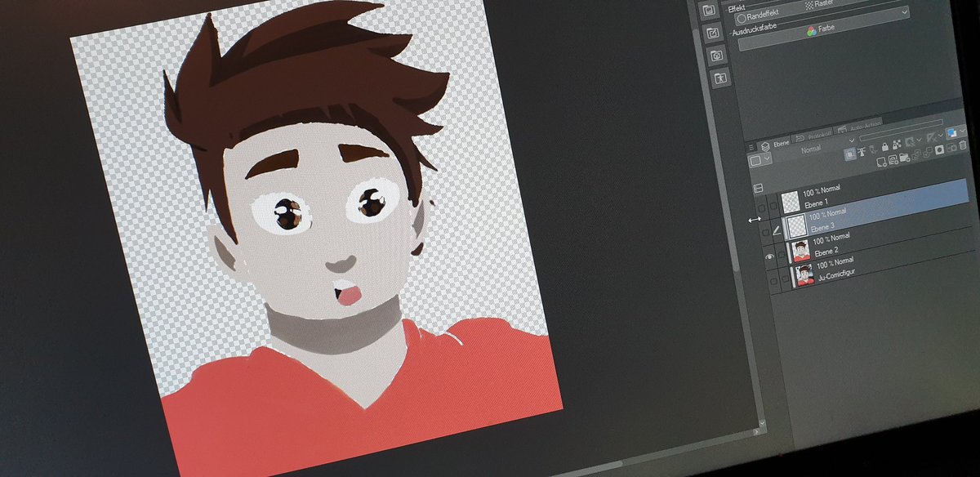Show Ebene 1 layer via visibility box
This screenshot has width=980, height=477.
[761, 208]
